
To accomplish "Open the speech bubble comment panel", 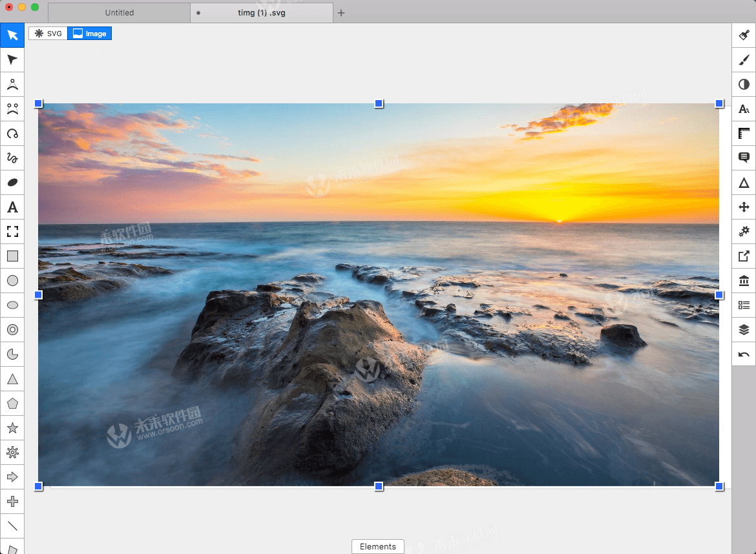I will (x=744, y=158).
